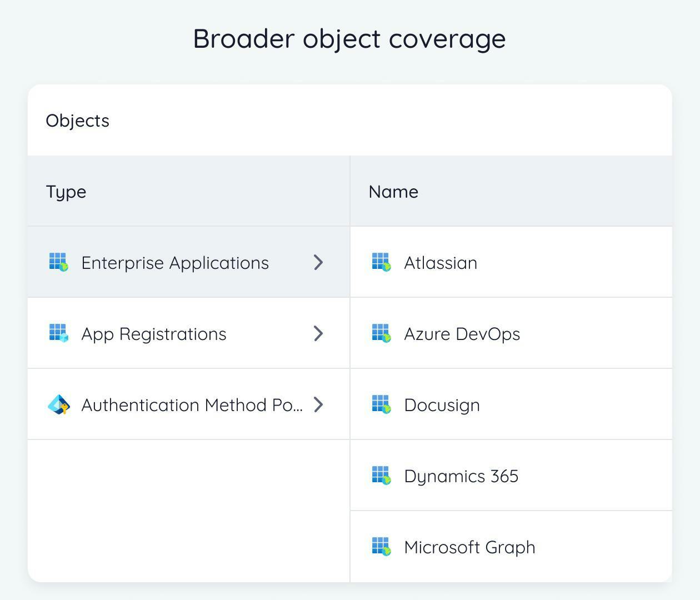700x600 pixels.
Task: Select the Authentication Method Po... label
Action: coord(192,405)
